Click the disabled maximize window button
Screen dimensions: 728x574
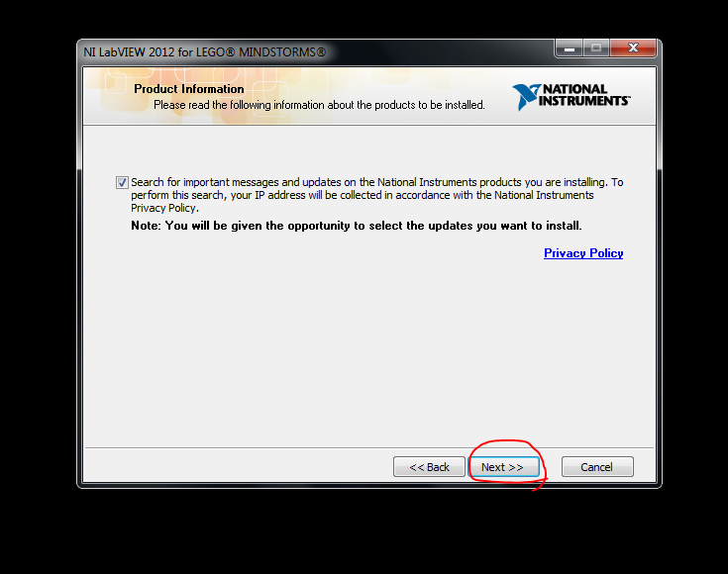596,48
